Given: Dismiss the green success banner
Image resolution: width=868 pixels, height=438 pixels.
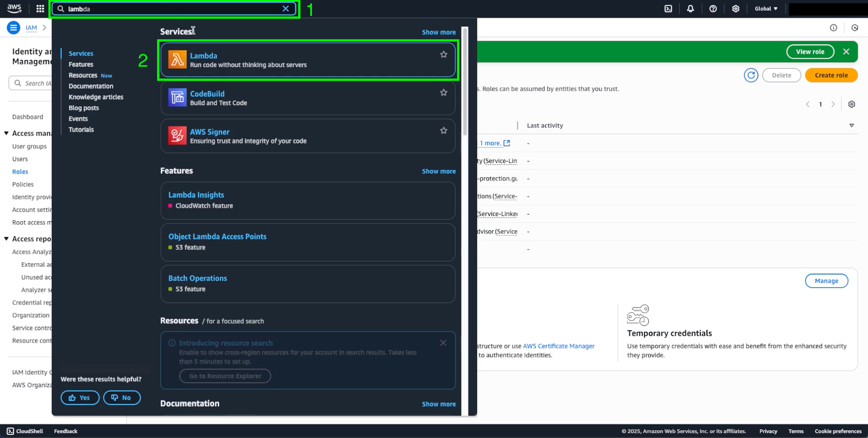Looking at the screenshot, I should click(x=846, y=52).
